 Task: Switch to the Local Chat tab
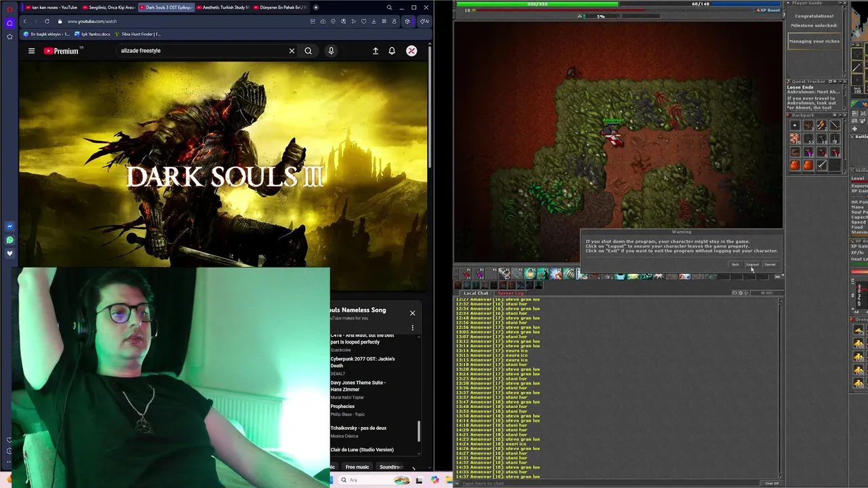tap(476, 293)
